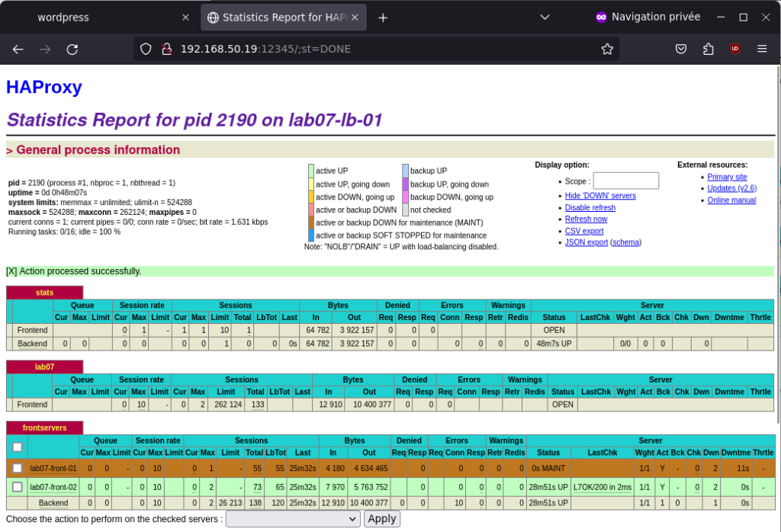
Task: Go back with the browser back arrow
Action: pyautogui.click(x=18, y=50)
